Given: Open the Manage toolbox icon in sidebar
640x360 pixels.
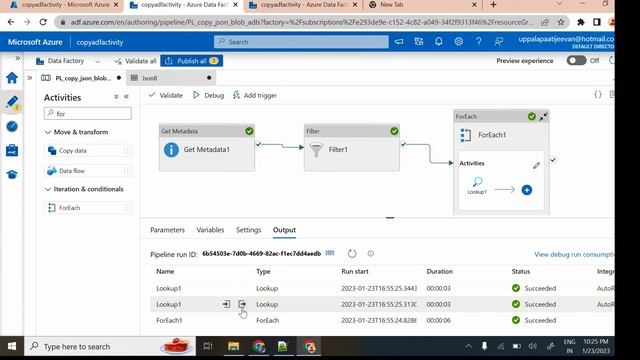Looking at the screenshot, I should click(12, 151).
